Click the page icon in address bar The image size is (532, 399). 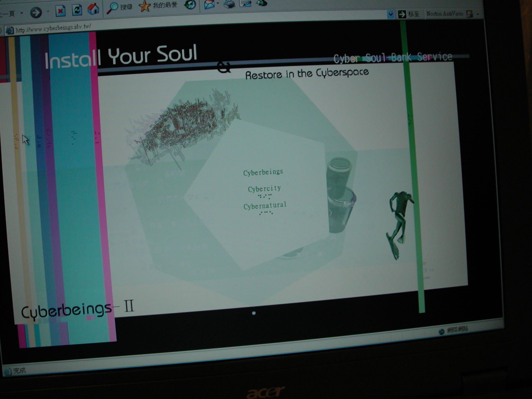10,30
